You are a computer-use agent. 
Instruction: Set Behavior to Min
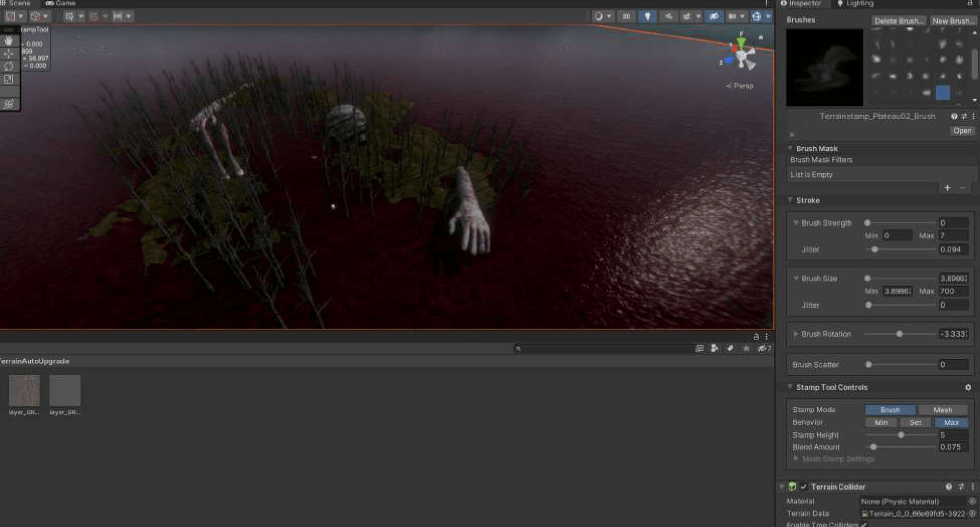point(881,423)
